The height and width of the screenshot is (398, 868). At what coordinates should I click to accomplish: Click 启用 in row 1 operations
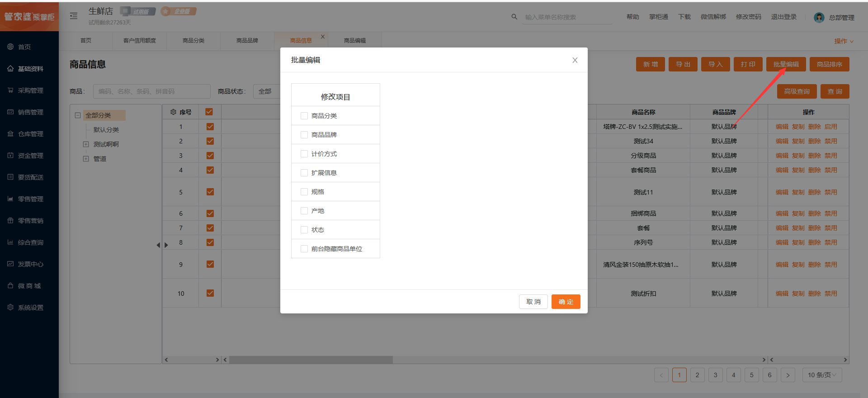831,127
